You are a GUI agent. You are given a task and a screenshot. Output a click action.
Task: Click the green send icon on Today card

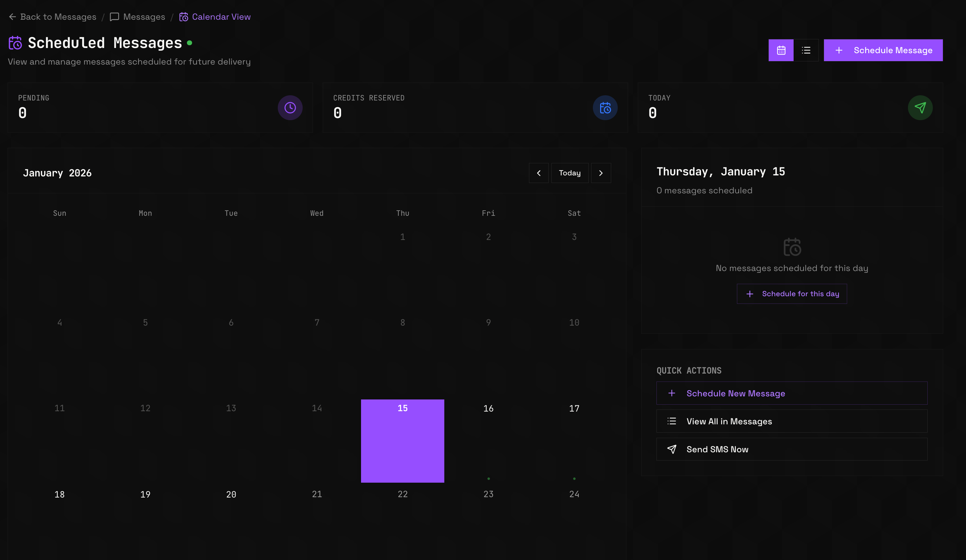click(x=920, y=108)
